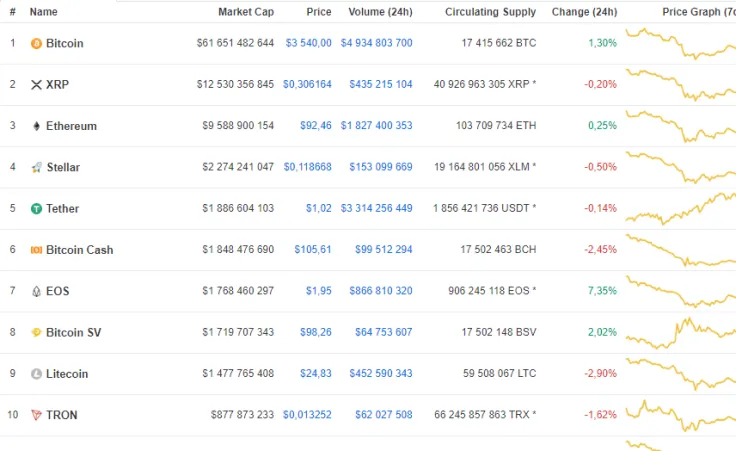Image resolution: width=736 pixels, height=451 pixels.
Task: Click Bitcoin SV volume $64 753 607
Action: [x=383, y=332]
